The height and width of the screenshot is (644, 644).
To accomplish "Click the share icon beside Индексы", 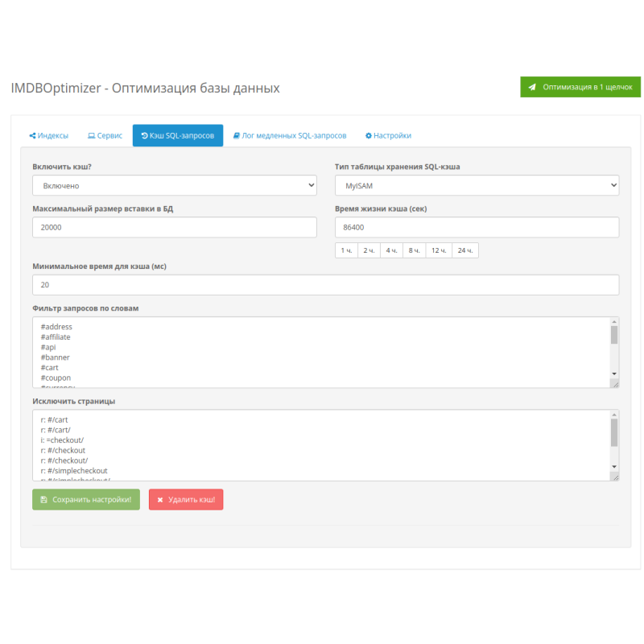I will pyautogui.click(x=33, y=136).
